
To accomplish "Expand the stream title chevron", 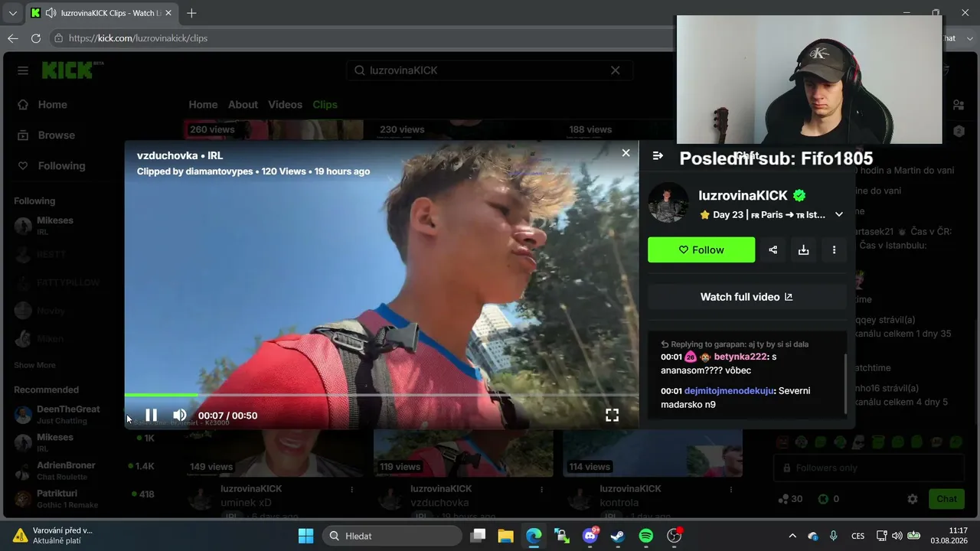I will point(839,215).
